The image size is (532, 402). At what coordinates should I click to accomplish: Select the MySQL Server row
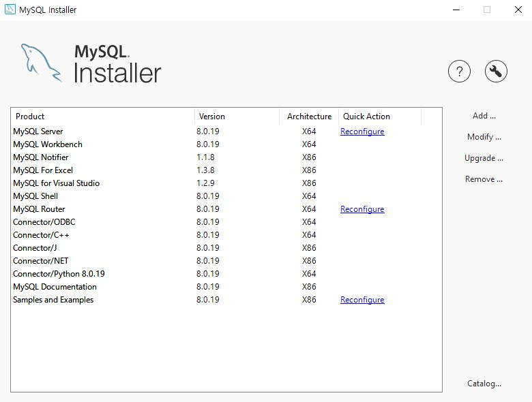(x=226, y=132)
